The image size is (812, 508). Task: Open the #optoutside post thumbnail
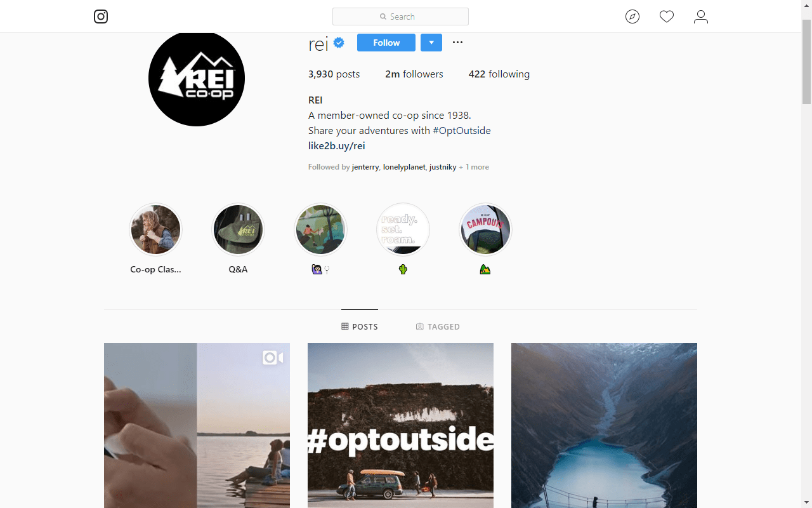tap(400, 425)
